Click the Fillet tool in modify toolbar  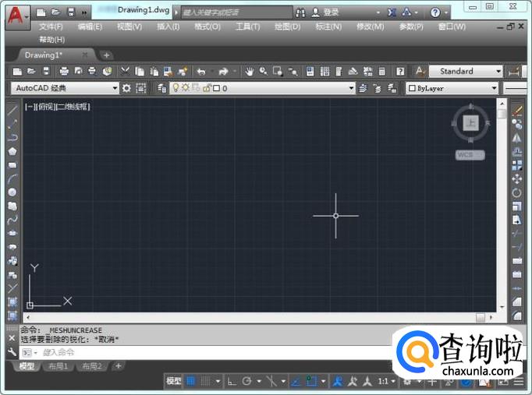tap(517, 316)
